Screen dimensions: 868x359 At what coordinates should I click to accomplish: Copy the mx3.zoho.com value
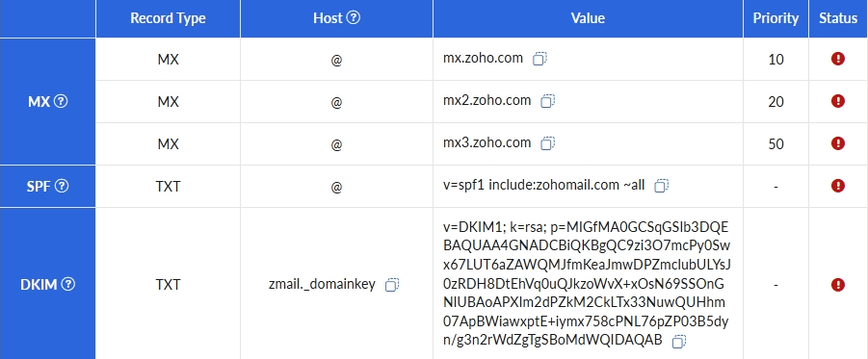[547, 143]
